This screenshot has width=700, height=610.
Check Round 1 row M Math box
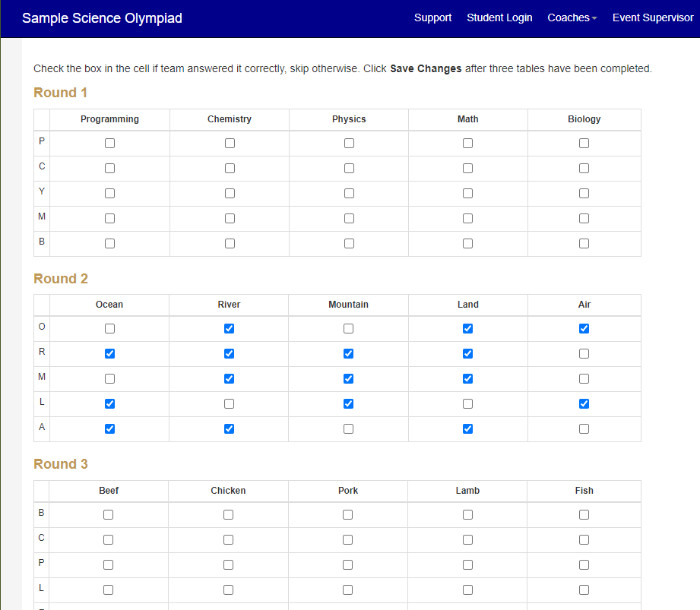click(x=468, y=218)
